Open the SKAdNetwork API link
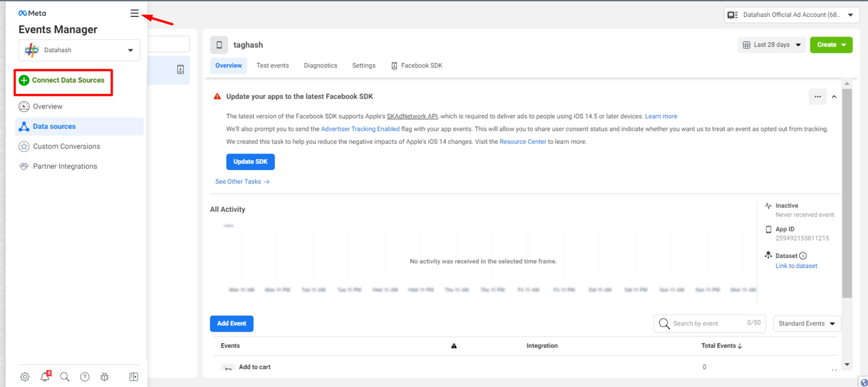868x387 pixels. click(412, 116)
